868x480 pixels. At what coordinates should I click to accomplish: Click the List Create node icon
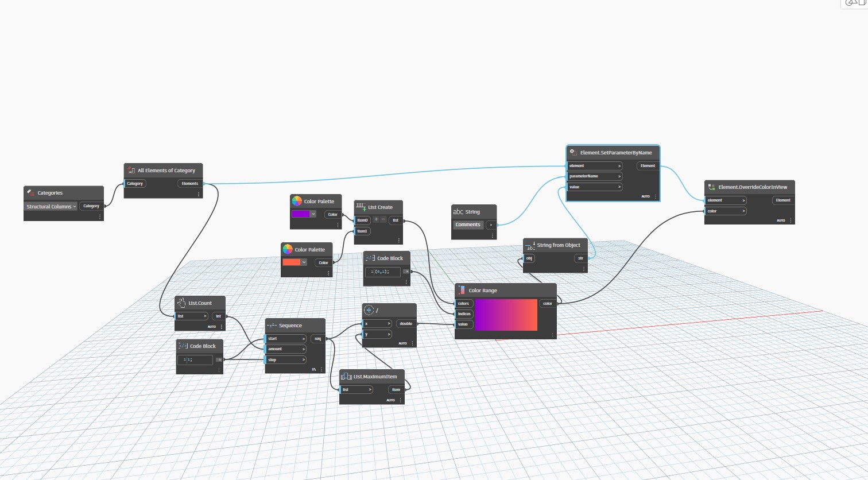pyautogui.click(x=361, y=207)
